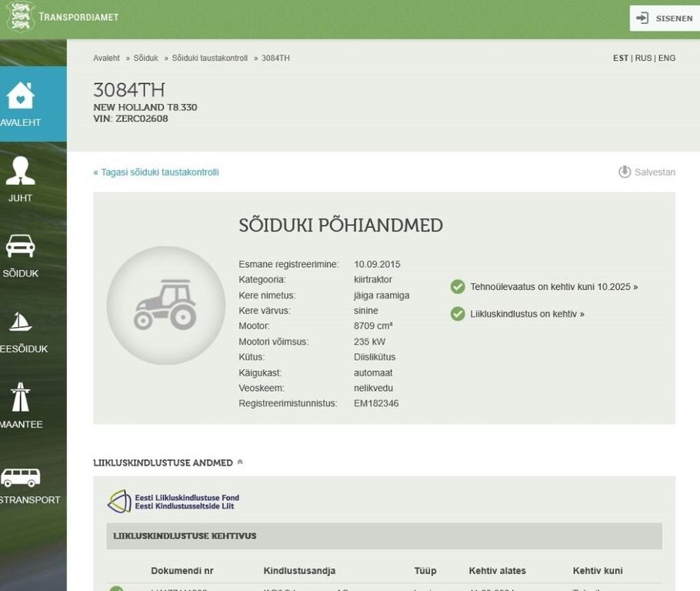Viewport: 700px width, 591px height.
Task: Click the Sisenen button
Action: coord(665,18)
